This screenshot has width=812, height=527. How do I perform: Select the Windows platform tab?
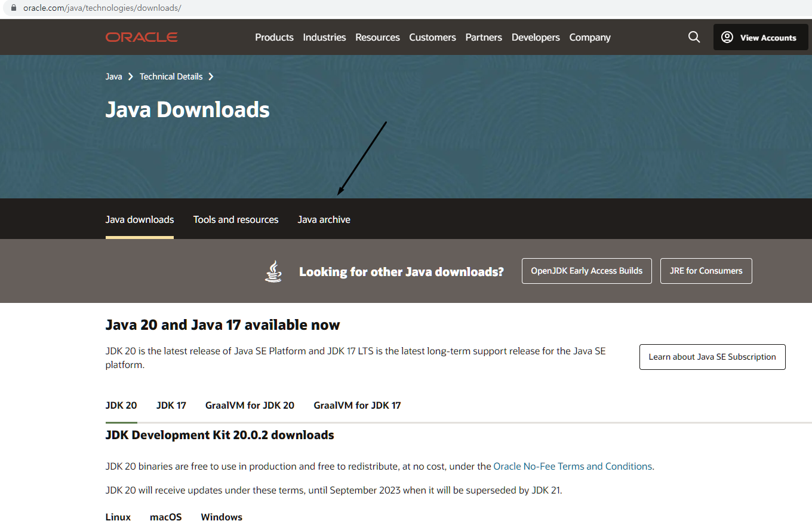222,517
